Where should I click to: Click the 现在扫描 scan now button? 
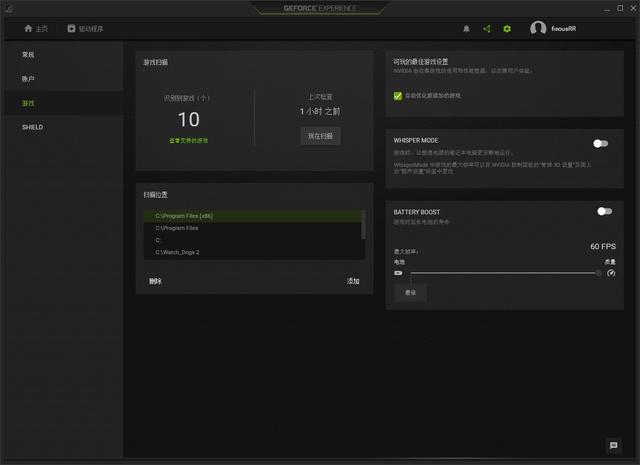[320, 135]
